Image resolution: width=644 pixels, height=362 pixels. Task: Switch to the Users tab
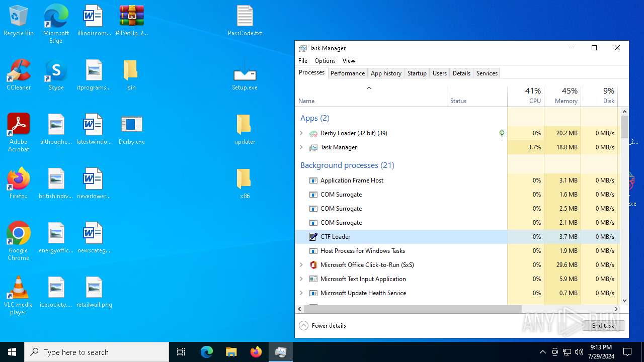point(440,73)
